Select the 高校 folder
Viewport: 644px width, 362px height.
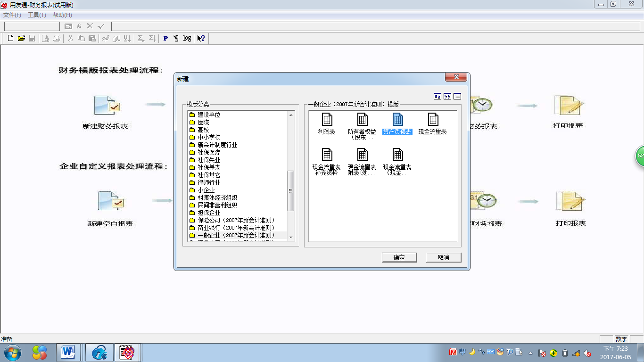(x=199, y=130)
